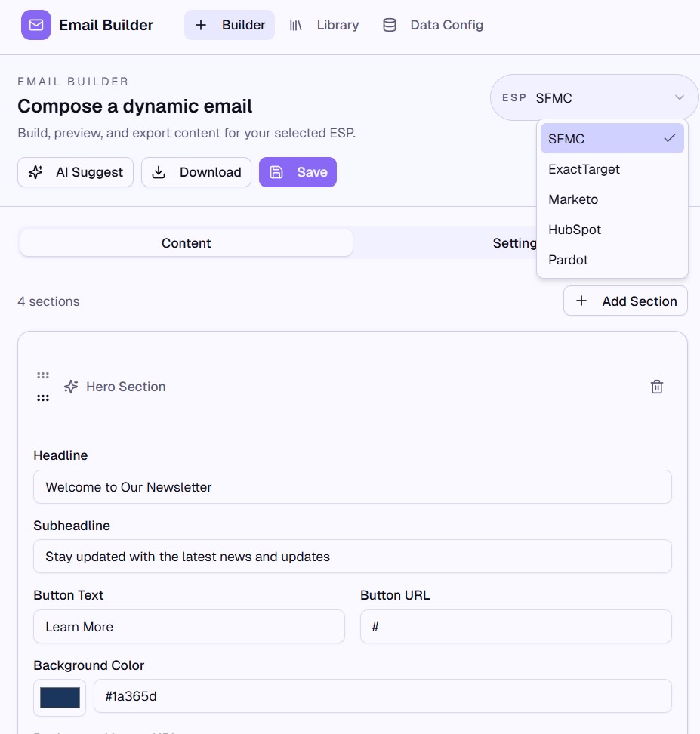The image size is (700, 734).
Task: Delete the Hero Section using the trash icon
Action: point(656,387)
